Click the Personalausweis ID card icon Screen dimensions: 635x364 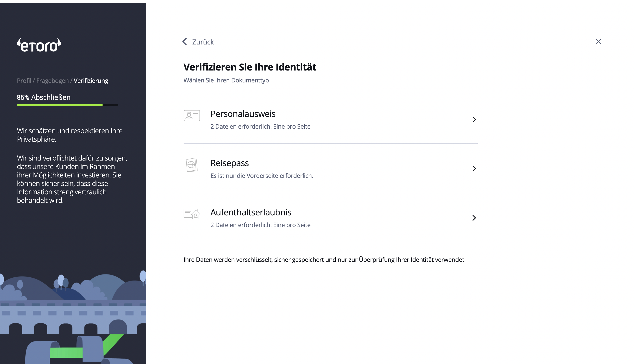point(192,115)
